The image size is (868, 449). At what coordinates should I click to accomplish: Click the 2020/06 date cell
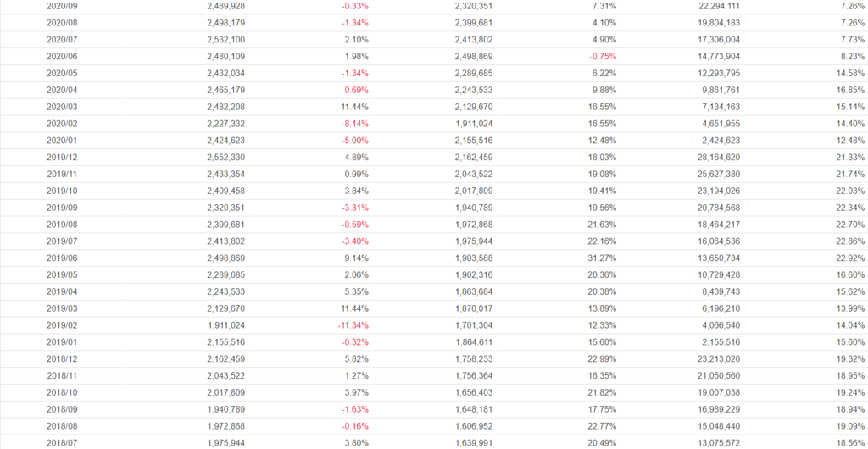(x=61, y=57)
